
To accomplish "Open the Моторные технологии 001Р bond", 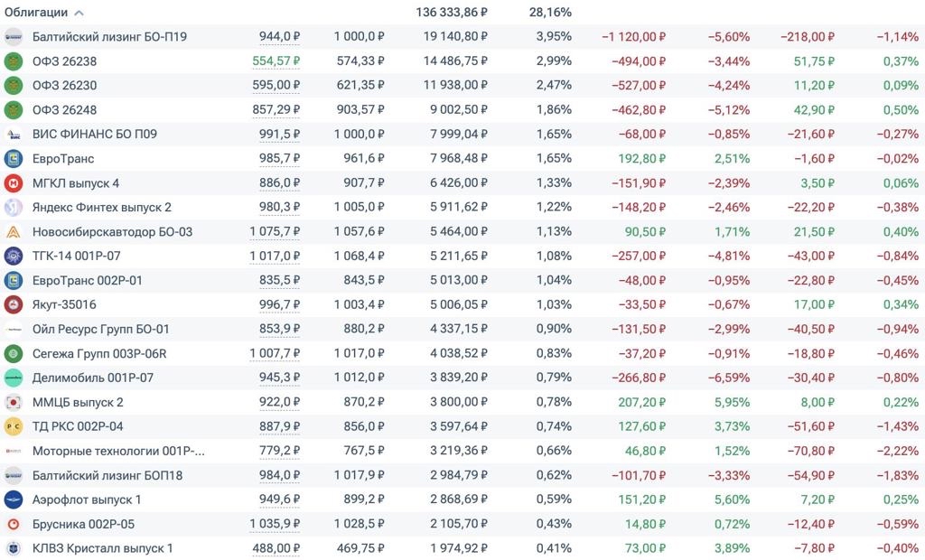I will point(118,451).
